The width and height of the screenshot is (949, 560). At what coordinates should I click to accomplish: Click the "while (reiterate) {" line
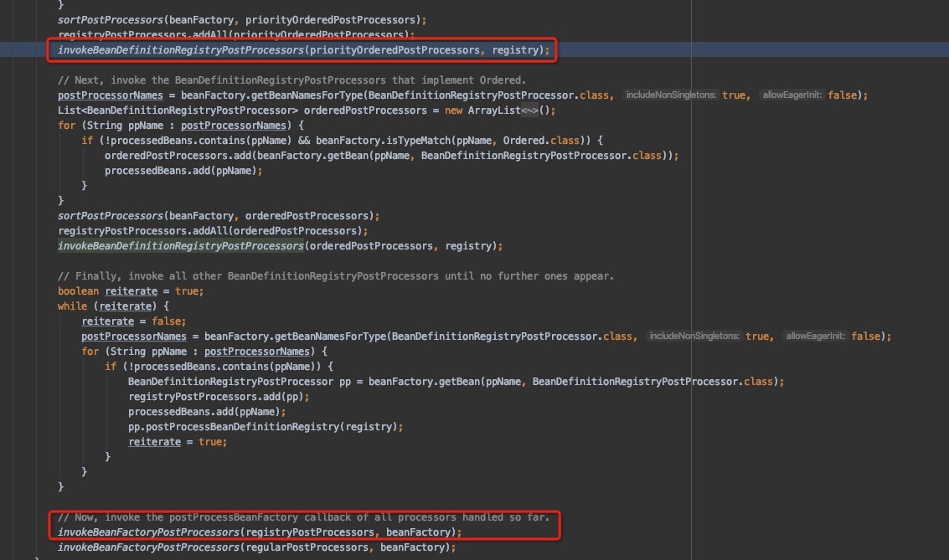[x=113, y=306]
